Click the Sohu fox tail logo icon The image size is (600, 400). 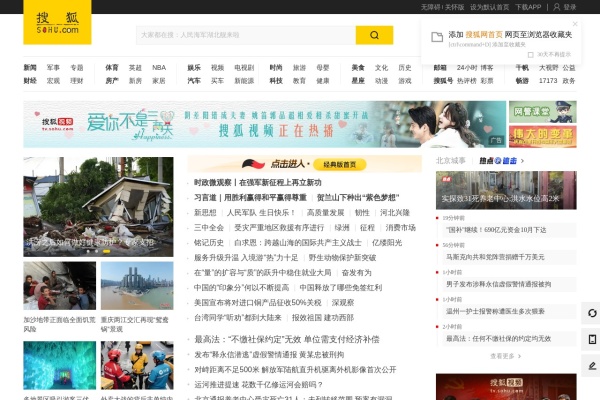[253, 164]
